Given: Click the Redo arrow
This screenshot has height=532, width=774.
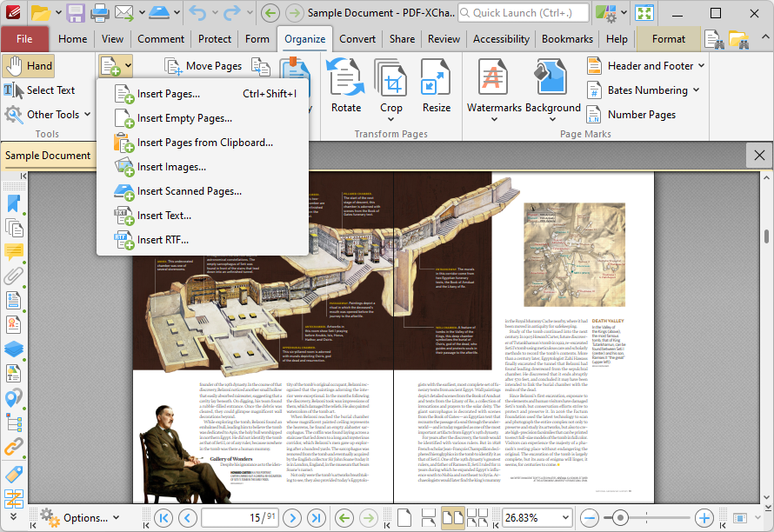Looking at the screenshot, I should [232, 13].
